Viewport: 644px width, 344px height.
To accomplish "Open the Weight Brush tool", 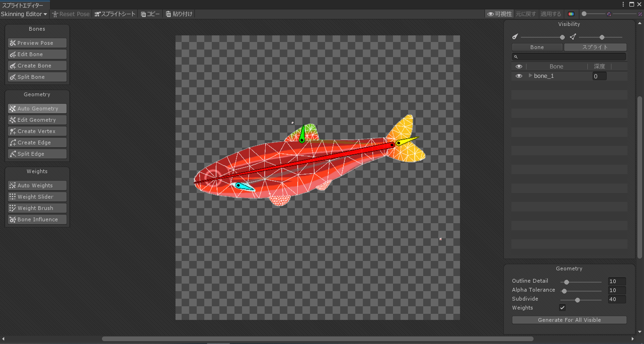I will click(37, 208).
